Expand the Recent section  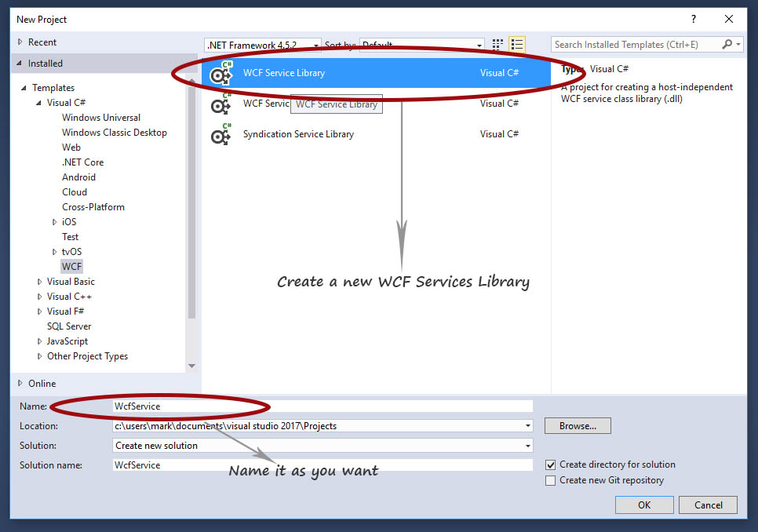coord(20,42)
